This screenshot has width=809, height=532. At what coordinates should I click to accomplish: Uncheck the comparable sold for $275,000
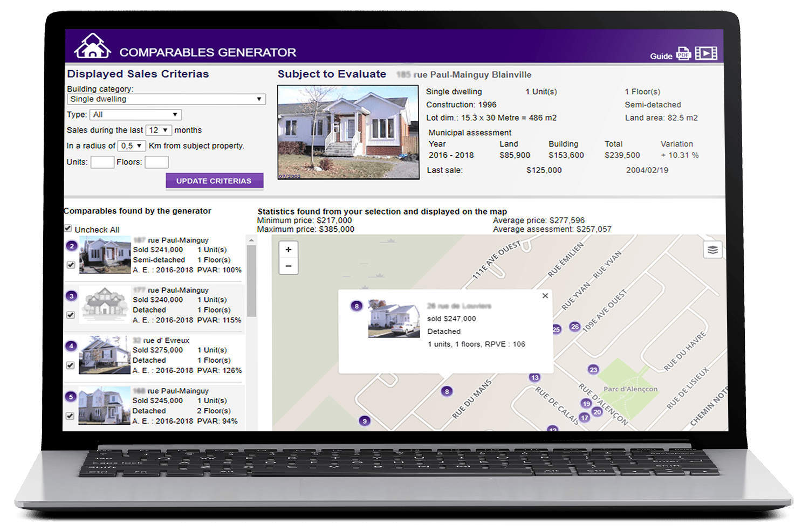[70, 365]
